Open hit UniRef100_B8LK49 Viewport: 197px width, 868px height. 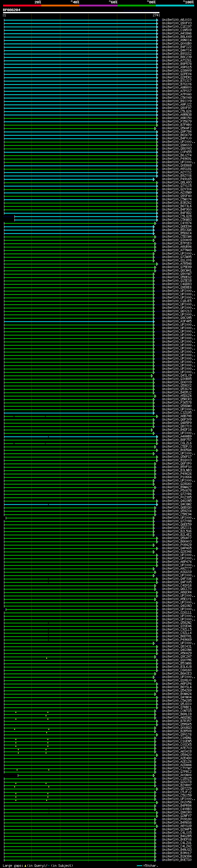click(177, 37)
